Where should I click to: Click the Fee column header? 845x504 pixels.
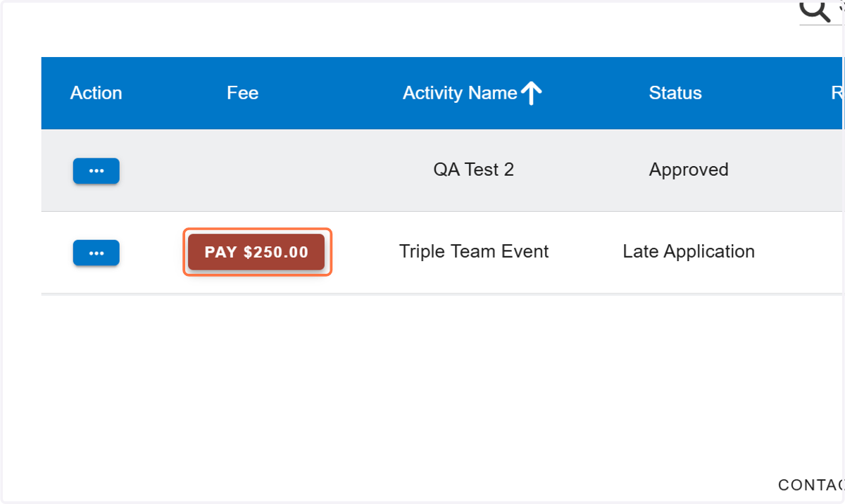(242, 93)
